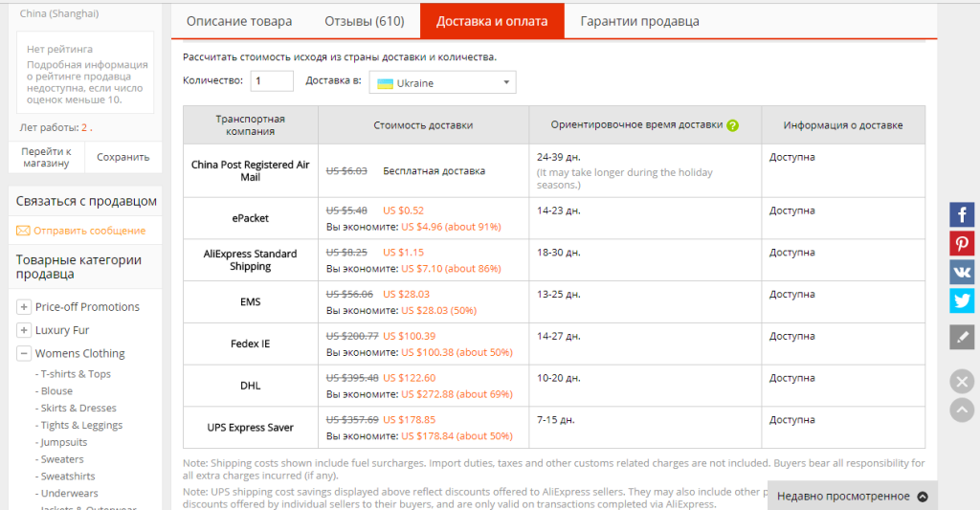Tweet the product with Twitter icon
Viewport: 980px width, 510px height.
pyautogui.click(x=962, y=300)
